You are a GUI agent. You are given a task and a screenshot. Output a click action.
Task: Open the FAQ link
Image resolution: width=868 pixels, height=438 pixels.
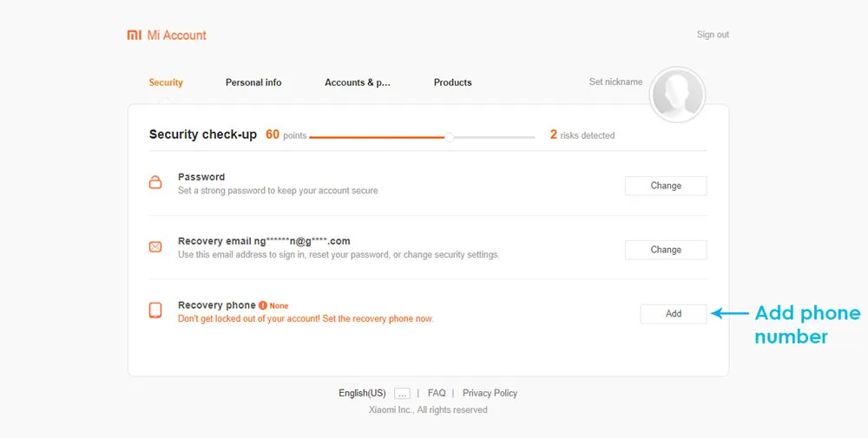[437, 393]
